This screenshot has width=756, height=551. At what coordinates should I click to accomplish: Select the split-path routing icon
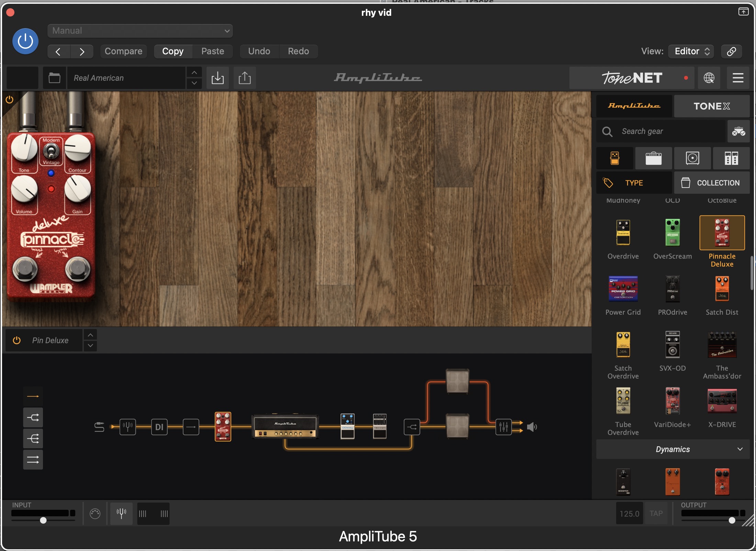click(x=33, y=418)
